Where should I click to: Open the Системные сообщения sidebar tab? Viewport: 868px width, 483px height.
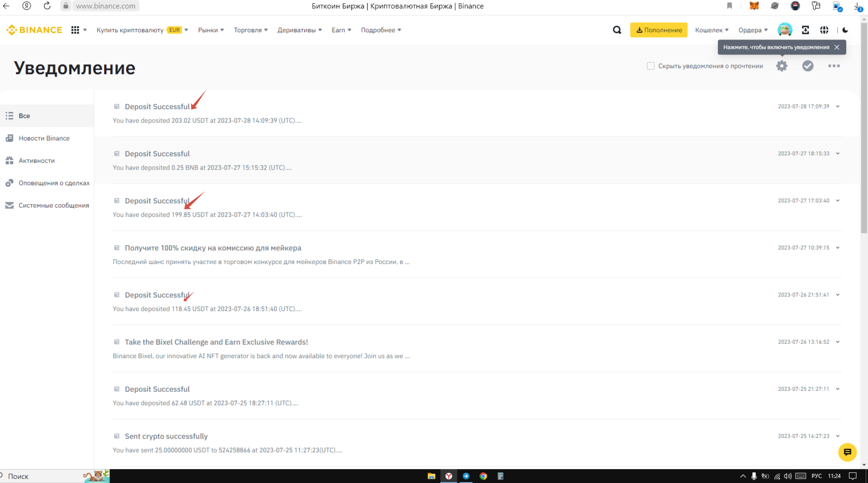(x=53, y=206)
